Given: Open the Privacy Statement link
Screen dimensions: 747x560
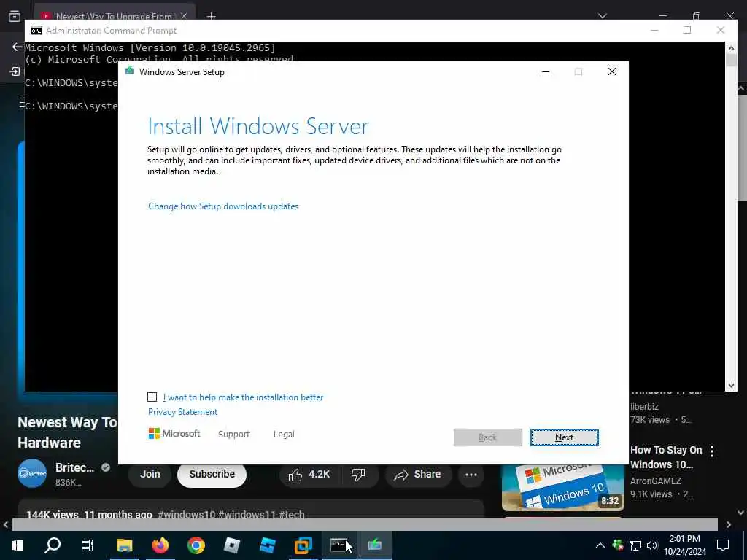Looking at the screenshot, I should [x=182, y=412].
